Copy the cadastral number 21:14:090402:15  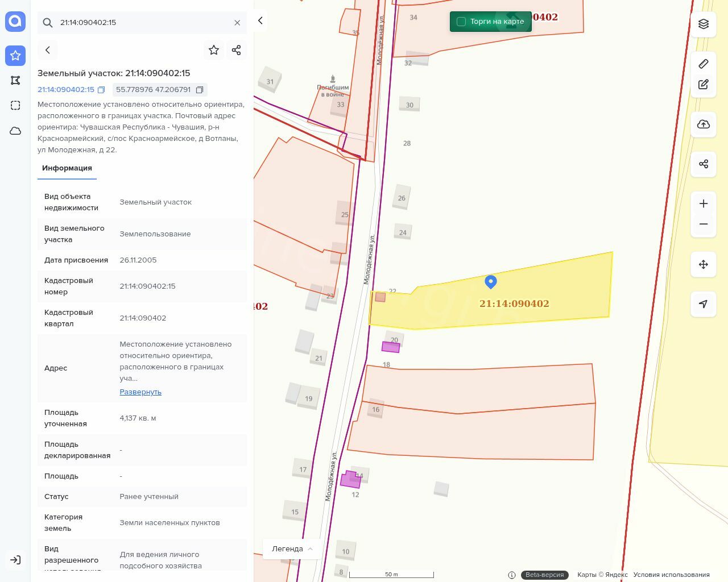pyautogui.click(x=101, y=90)
